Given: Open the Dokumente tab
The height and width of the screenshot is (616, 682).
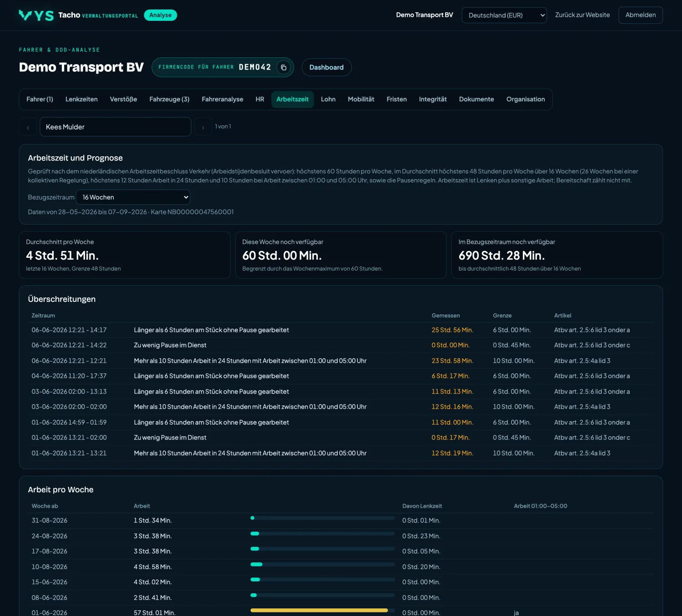Looking at the screenshot, I should [x=476, y=99].
